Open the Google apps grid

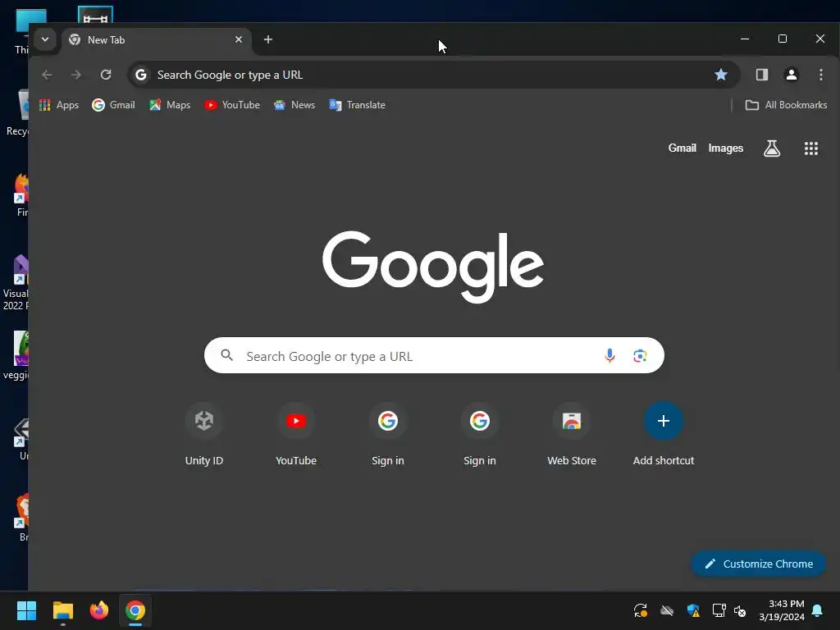(x=811, y=148)
